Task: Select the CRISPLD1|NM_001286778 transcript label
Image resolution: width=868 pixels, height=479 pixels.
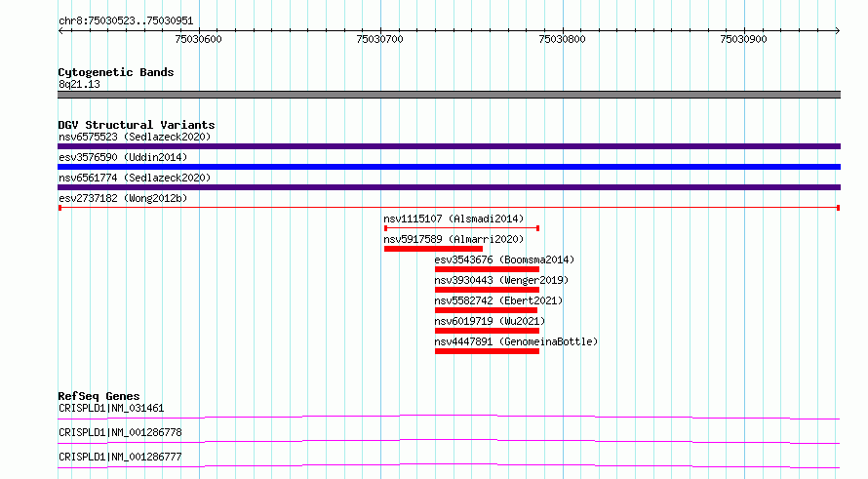Action: coord(120,432)
